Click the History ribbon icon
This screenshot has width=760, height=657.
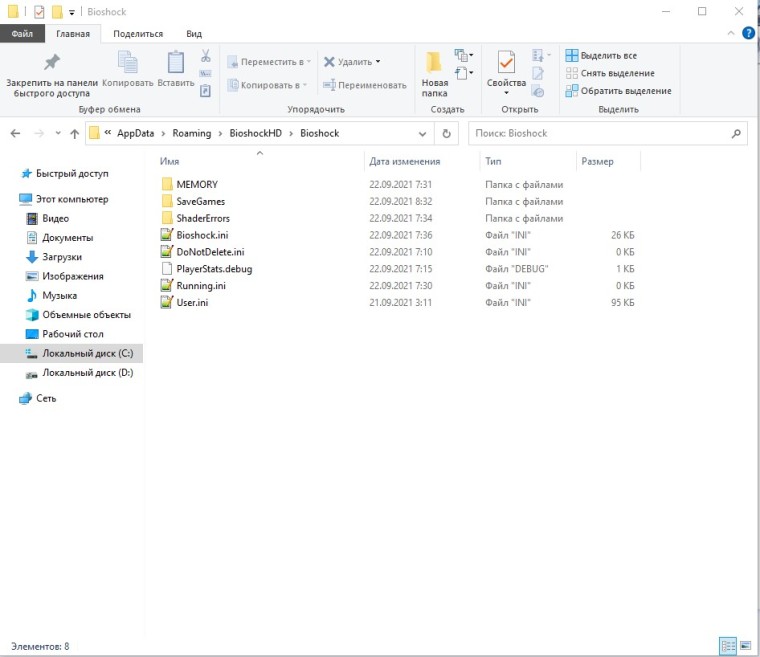click(x=538, y=91)
